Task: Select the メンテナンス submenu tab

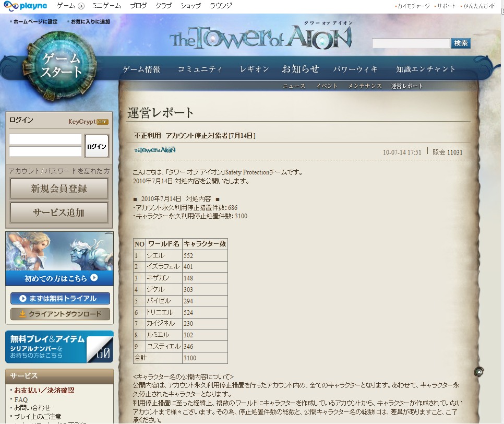Action: click(365, 86)
